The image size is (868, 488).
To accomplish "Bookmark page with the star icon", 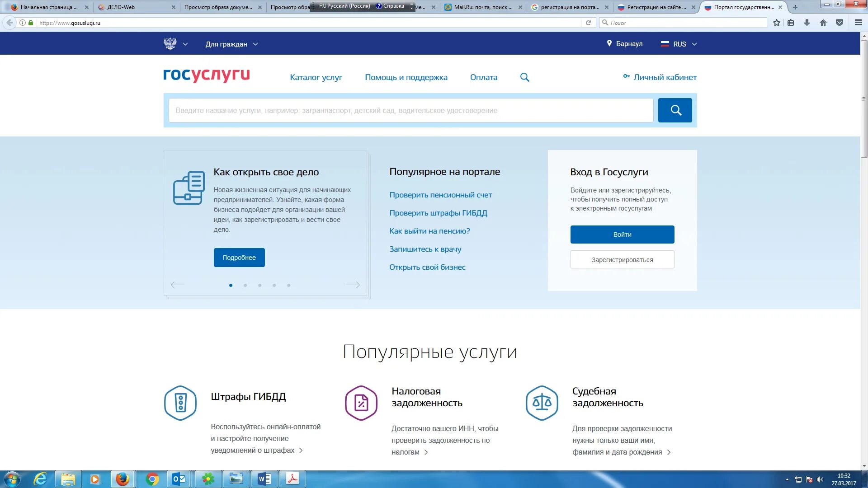I will 776,23.
